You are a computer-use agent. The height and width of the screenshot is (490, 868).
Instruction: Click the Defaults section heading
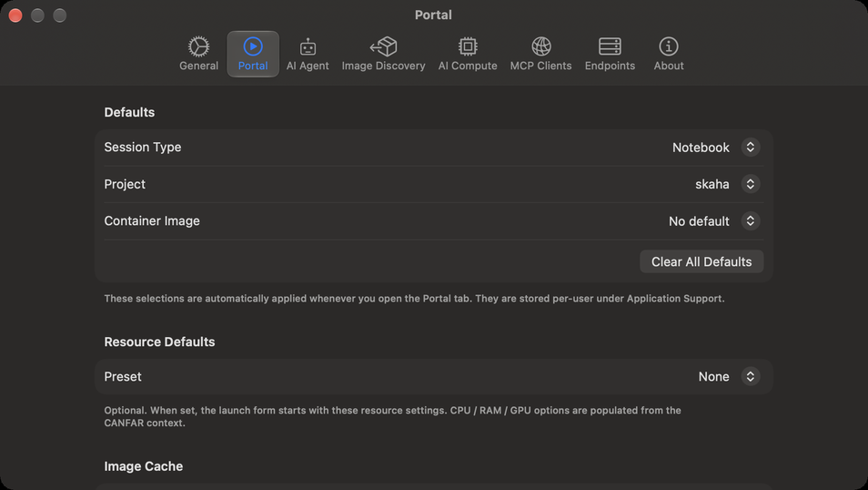(129, 112)
